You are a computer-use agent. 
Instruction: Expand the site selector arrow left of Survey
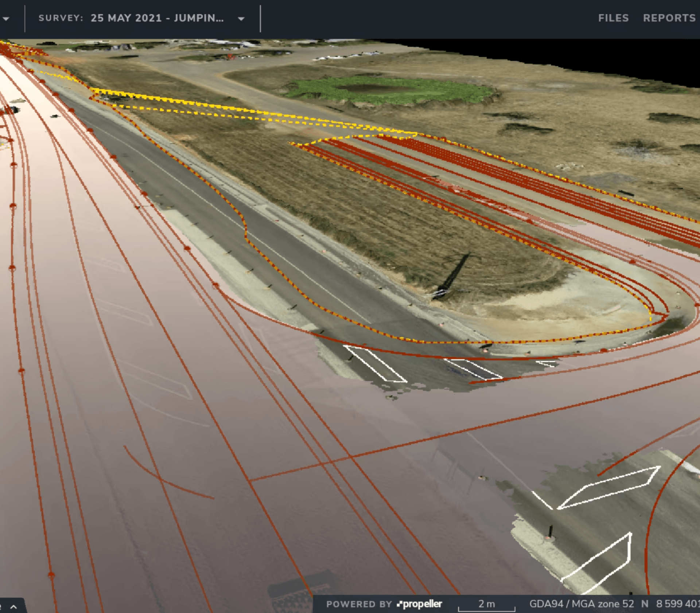5,19
